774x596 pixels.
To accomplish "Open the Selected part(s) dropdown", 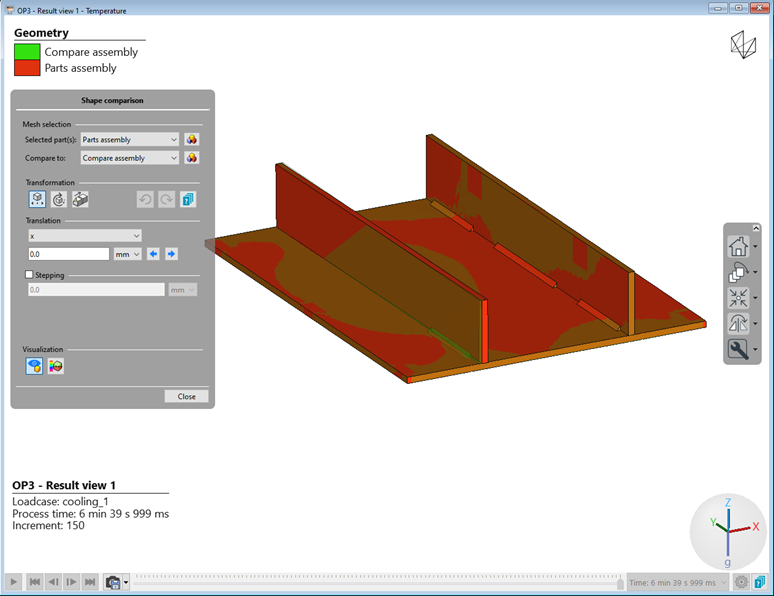I will pyautogui.click(x=130, y=140).
